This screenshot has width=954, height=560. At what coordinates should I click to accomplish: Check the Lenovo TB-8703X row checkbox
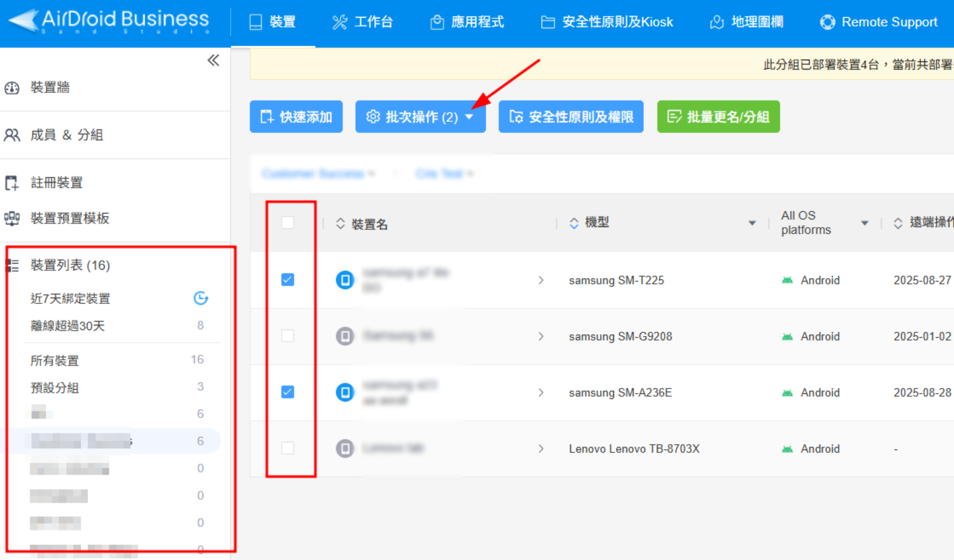(288, 448)
